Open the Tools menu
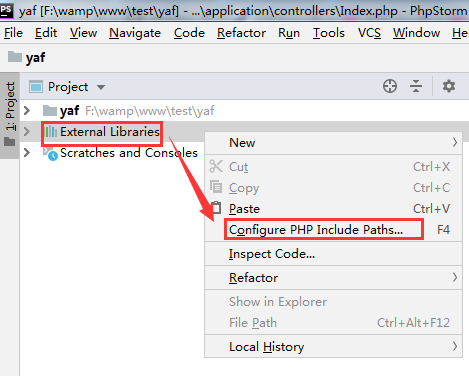Viewport: 469px width, 376px height. click(x=329, y=33)
